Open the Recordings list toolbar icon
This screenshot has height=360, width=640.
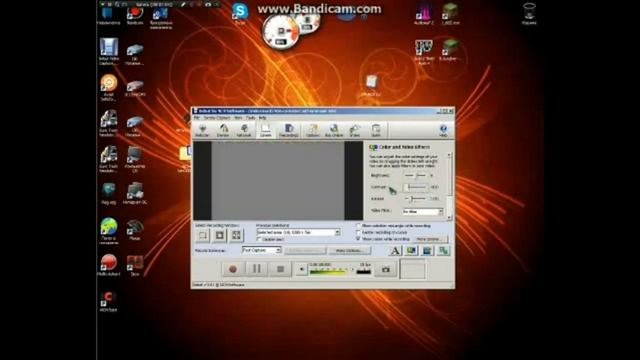click(289, 130)
